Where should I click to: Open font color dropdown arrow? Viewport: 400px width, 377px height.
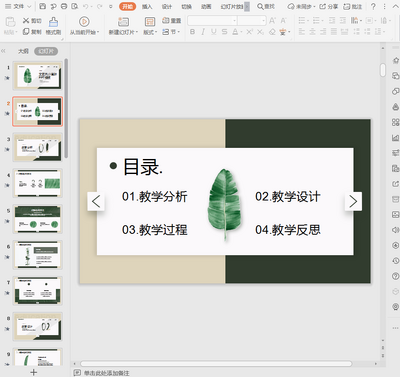(241, 32)
